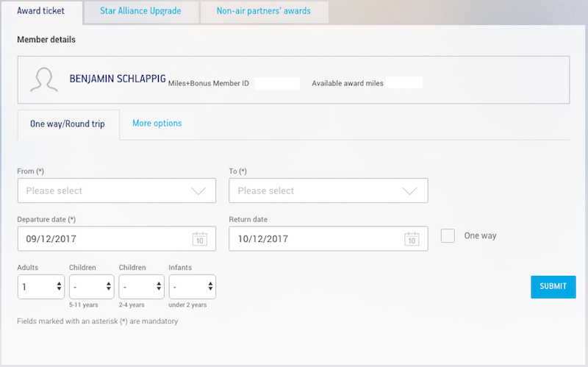This screenshot has width=588, height=367.
Task: Click the Miles+Bonus Member ID label
Action: (208, 83)
